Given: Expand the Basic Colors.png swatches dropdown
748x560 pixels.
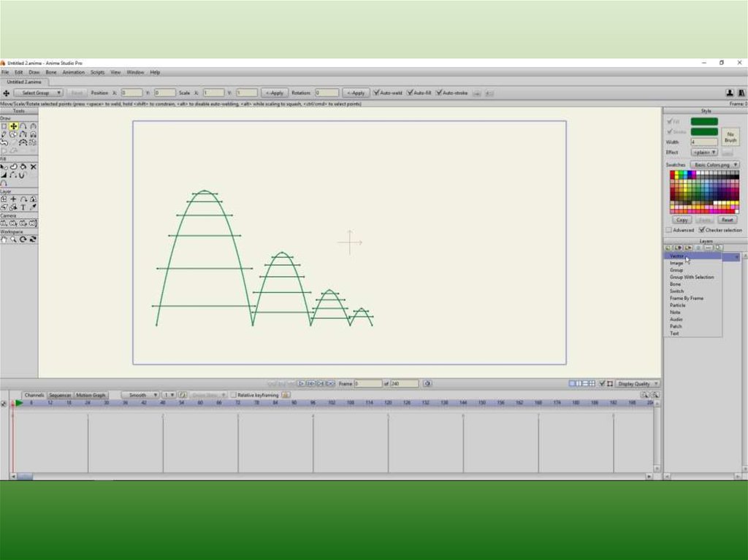Looking at the screenshot, I should click(x=714, y=165).
